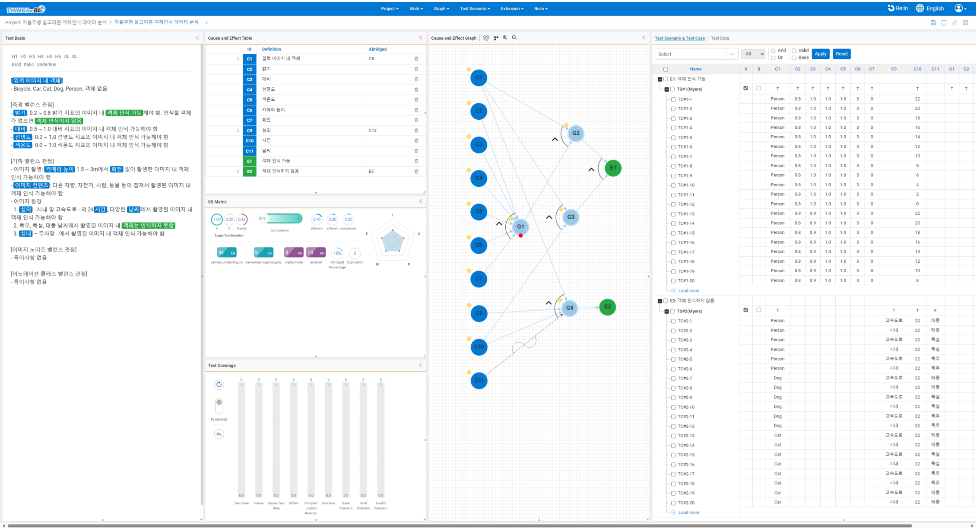Switch to the Test Data tab
This screenshot has height=532, width=980.
[x=720, y=38]
